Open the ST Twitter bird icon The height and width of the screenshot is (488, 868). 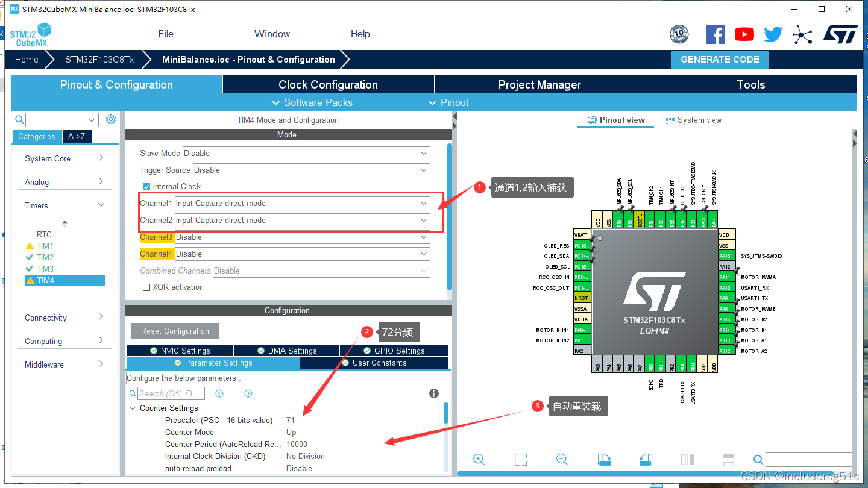773,34
